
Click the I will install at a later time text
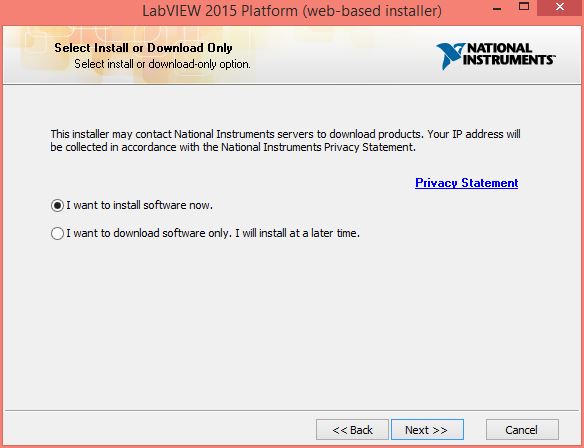tap(298, 233)
